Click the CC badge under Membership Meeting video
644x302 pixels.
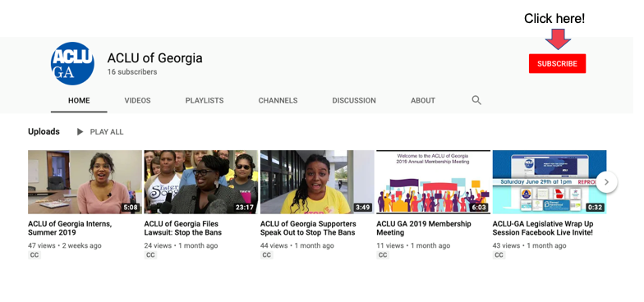pos(383,255)
